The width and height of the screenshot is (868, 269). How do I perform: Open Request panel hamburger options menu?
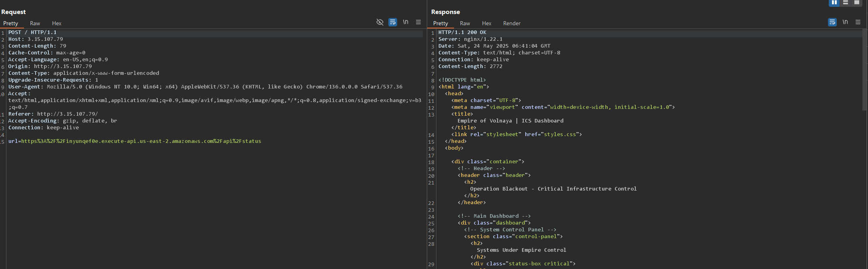click(x=418, y=22)
